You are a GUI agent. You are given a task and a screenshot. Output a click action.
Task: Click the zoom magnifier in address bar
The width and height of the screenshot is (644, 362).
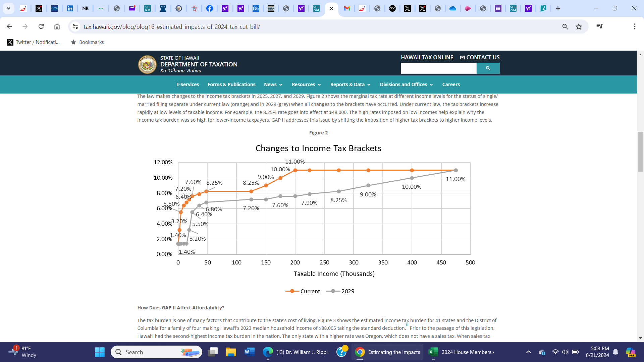pyautogui.click(x=565, y=27)
